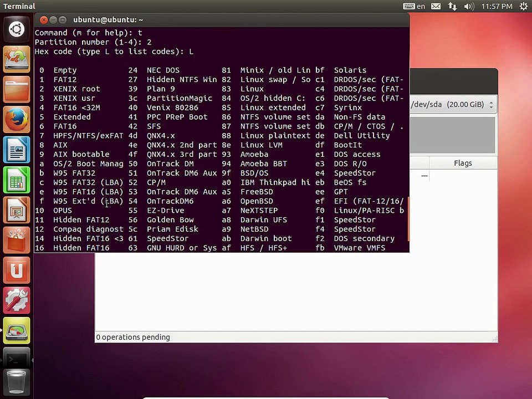Screen dimensions: 532x399
Task: Click the 'Partition number (1-4): 2' line
Action: point(93,42)
